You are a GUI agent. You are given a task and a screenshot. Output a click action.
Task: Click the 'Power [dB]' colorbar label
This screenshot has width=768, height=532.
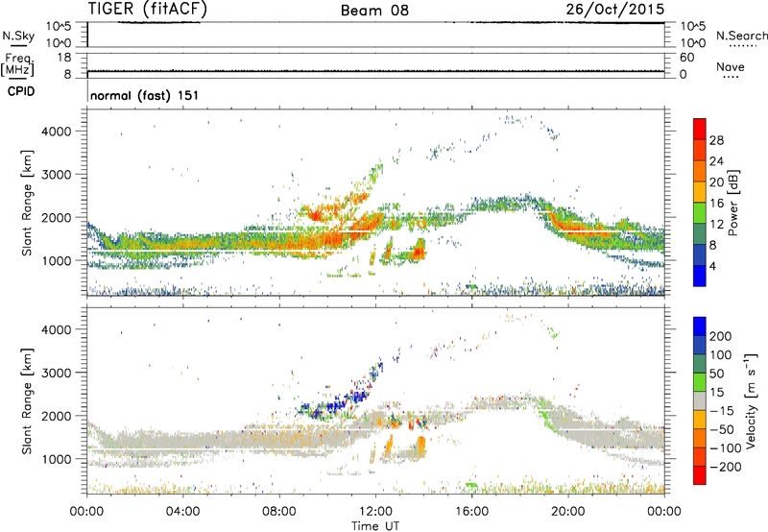[x=732, y=203]
